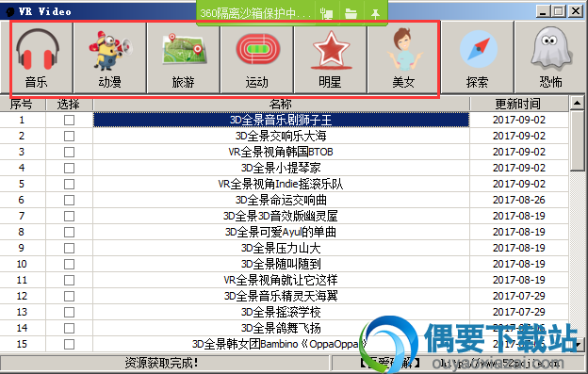Select checkbox for 3D全景可爱Ayul的单曲
This screenshot has height=374, width=588.
click(69, 232)
